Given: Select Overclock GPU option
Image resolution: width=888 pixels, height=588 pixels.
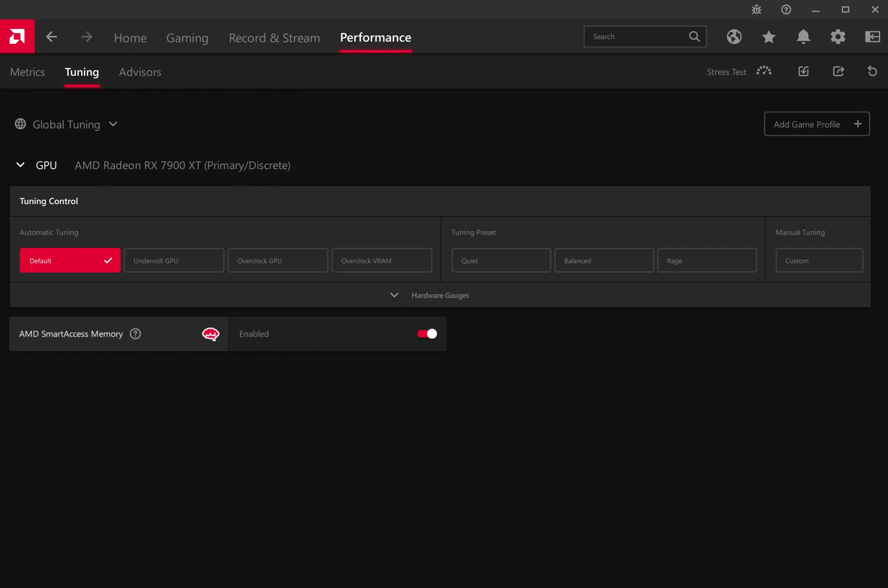Looking at the screenshot, I should pyautogui.click(x=278, y=261).
